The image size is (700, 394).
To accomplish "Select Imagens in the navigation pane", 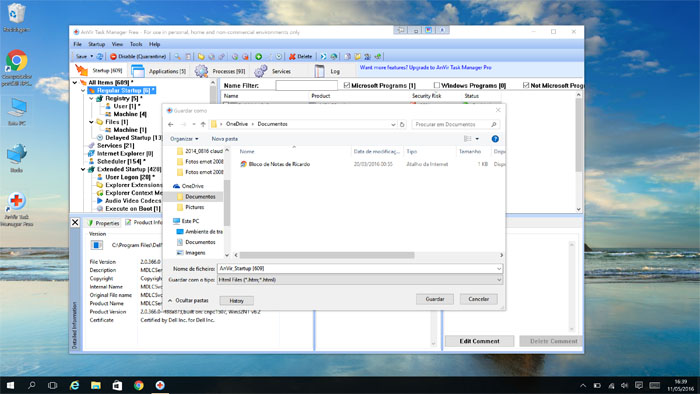I will 195,253.
